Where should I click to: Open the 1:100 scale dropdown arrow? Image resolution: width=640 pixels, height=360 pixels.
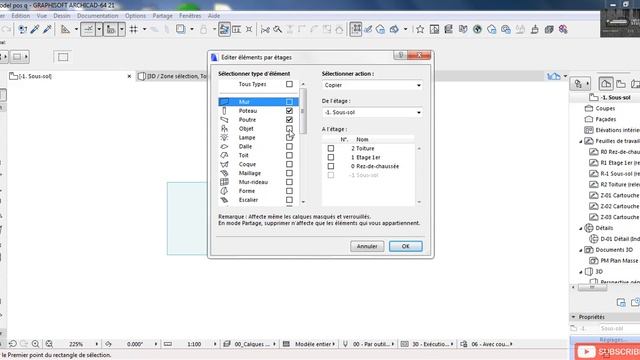click(215, 344)
